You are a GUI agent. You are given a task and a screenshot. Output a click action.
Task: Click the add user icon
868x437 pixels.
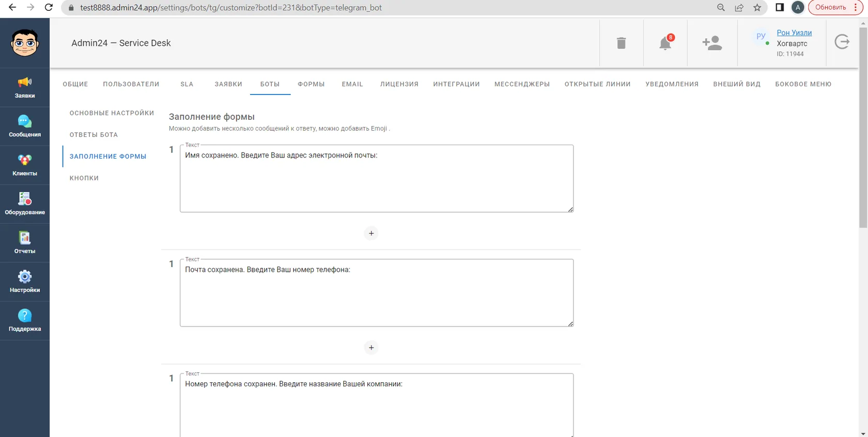point(712,43)
